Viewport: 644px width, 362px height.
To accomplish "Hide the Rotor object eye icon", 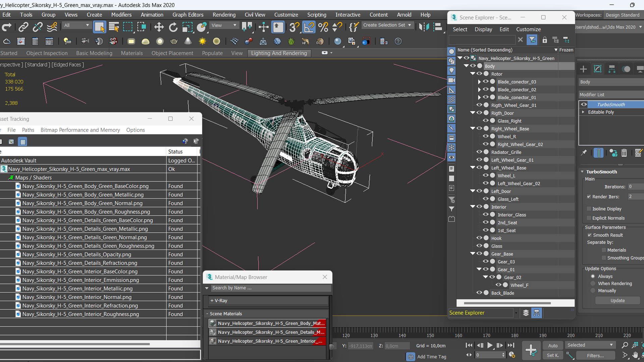I will click(x=479, y=74).
